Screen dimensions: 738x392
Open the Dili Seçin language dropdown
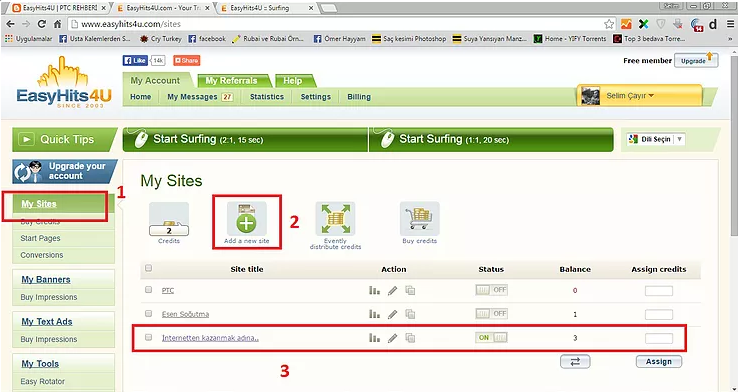tap(656, 139)
